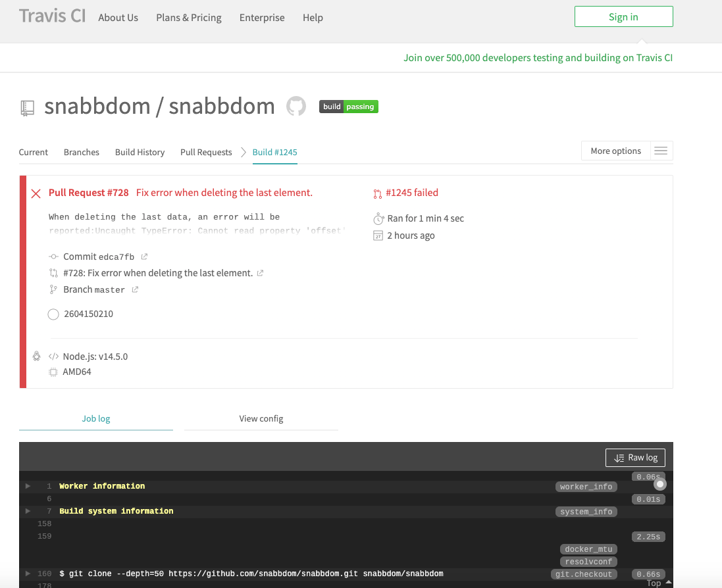Click the Node.js language icon

(53, 356)
